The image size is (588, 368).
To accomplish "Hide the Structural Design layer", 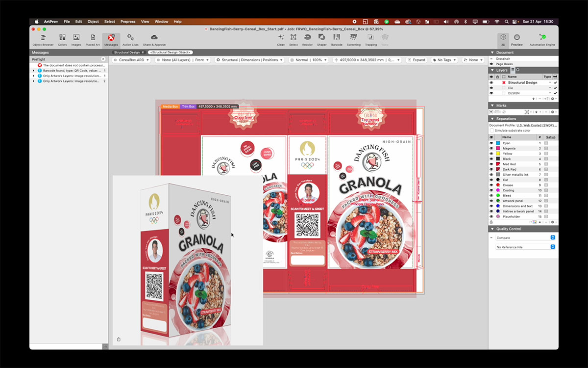I will tap(491, 83).
